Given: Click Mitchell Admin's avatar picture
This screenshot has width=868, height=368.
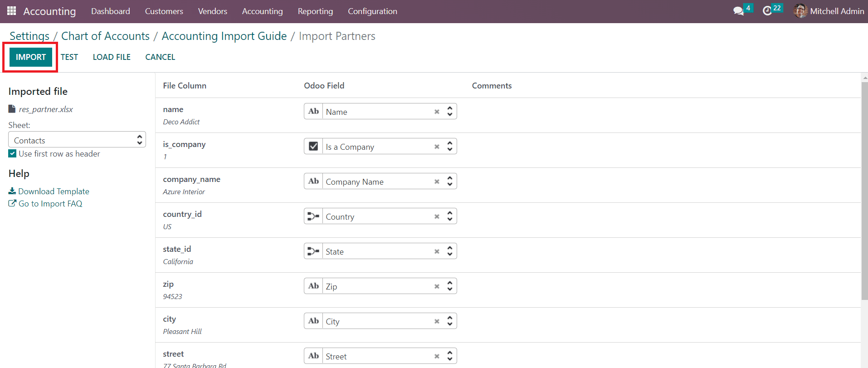Looking at the screenshot, I should (x=800, y=11).
